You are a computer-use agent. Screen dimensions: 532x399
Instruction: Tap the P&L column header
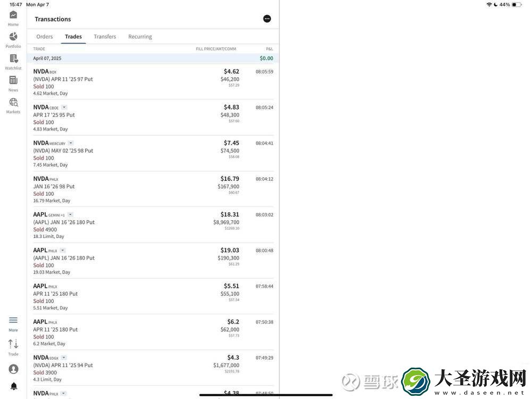pyautogui.click(x=269, y=49)
